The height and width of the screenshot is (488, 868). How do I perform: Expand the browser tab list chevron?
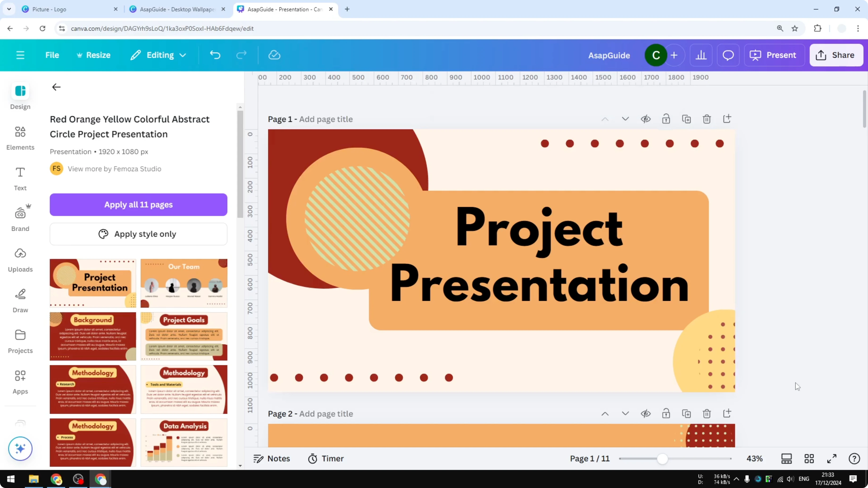click(x=9, y=9)
